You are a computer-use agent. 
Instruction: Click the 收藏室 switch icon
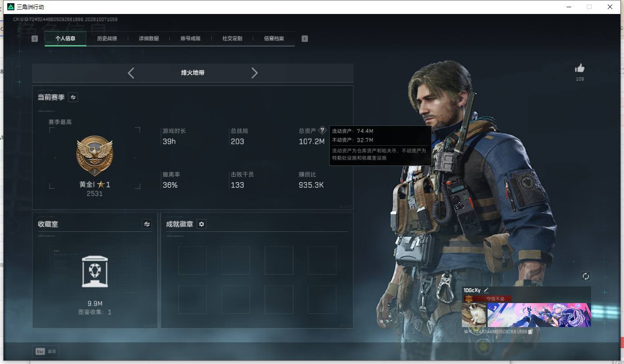click(x=147, y=224)
